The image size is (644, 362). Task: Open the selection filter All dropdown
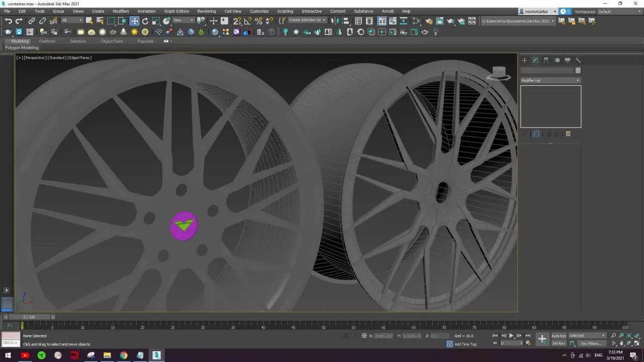(x=71, y=20)
